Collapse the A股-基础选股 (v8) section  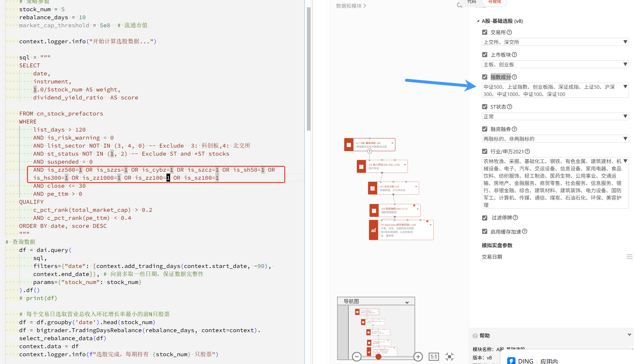[478, 21]
